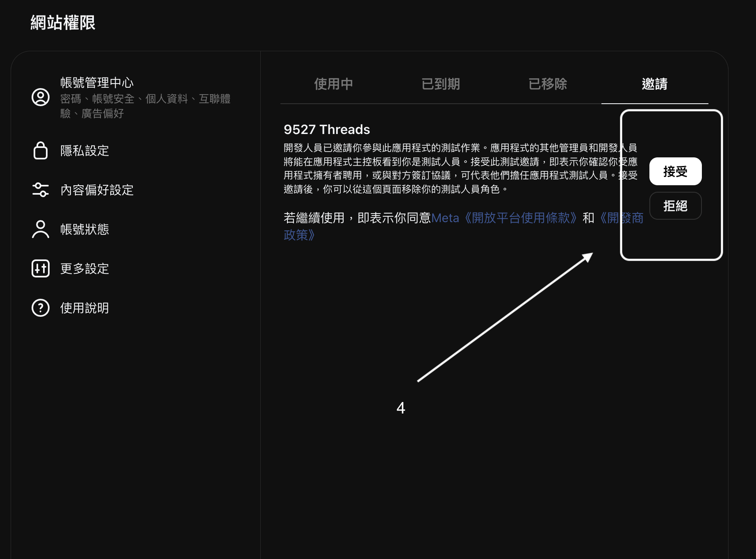756x559 pixels.
Task: Click the sliders icon beside 內容偏好設定
Action: (41, 190)
